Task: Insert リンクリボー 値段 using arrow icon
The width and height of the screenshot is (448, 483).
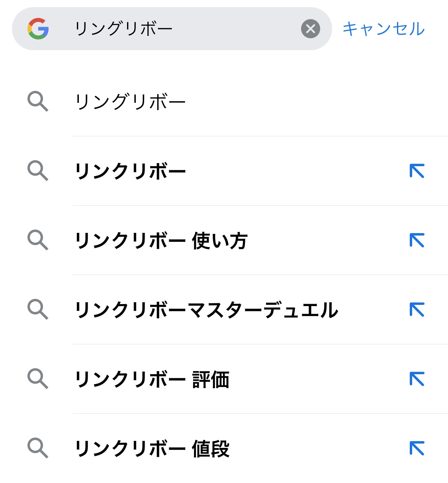Action: pos(417,448)
